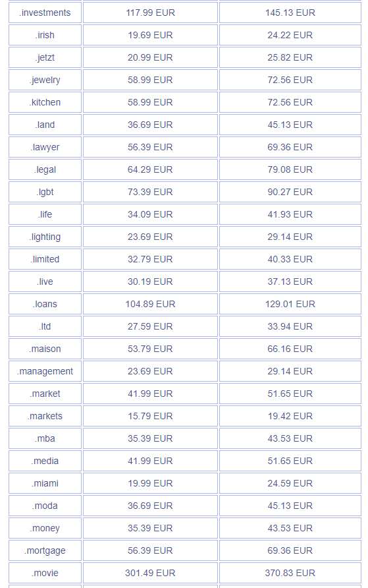Select the 45.13 EUR price for .land
Viewport: 368px width, 588px height.
tap(290, 125)
